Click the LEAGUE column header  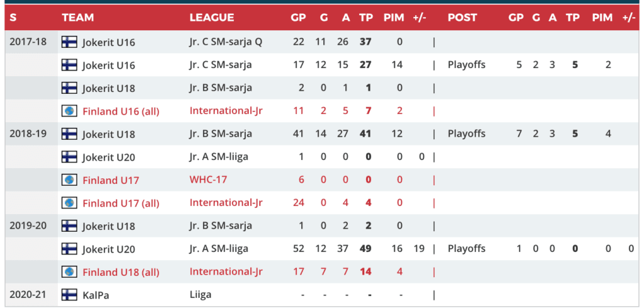211,18
